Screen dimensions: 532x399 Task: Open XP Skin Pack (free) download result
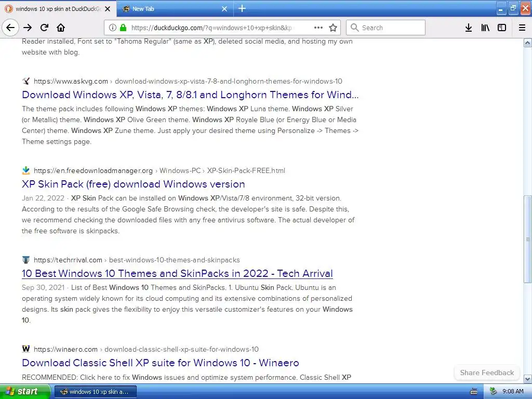[134, 184]
